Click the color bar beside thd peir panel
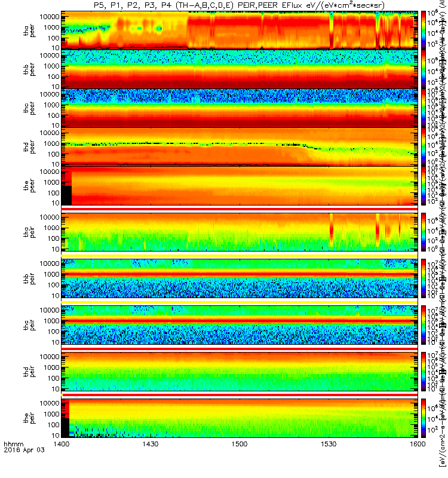This screenshot has height=478, width=448. click(x=424, y=372)
